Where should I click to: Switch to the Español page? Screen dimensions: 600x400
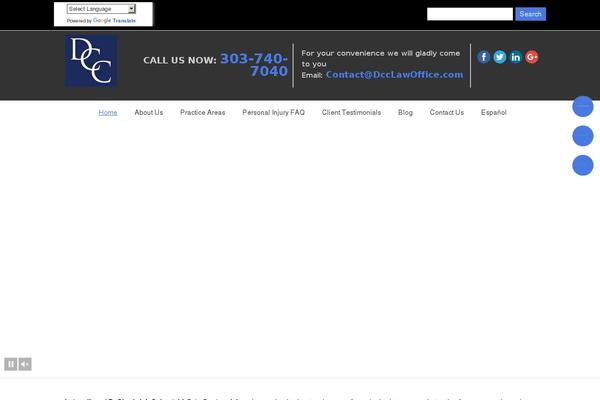click(494, 113)
